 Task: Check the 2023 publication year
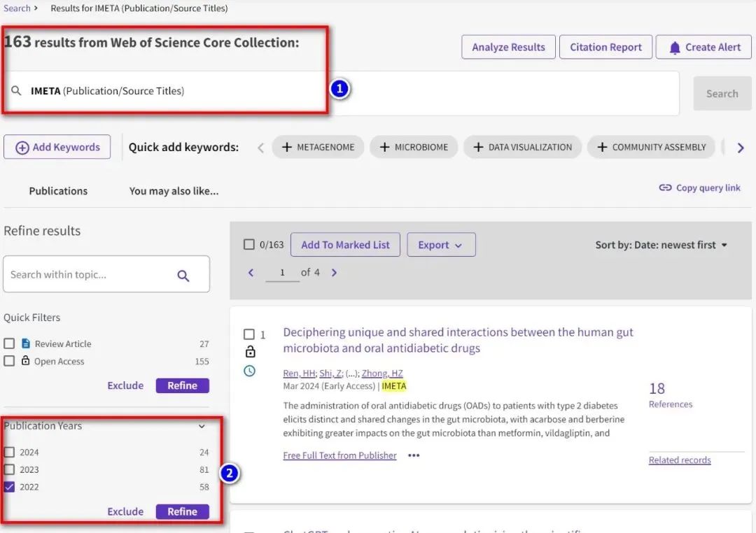9,469
